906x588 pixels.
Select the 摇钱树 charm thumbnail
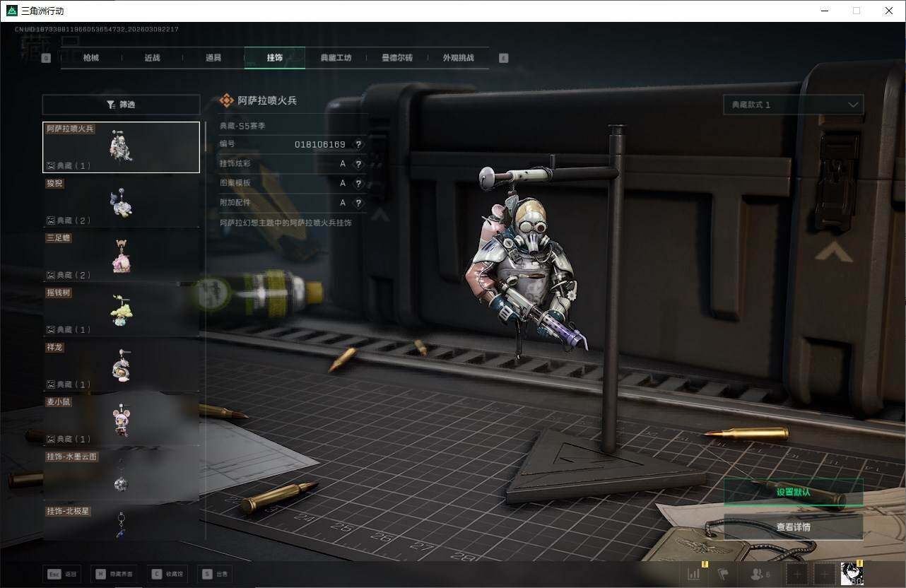coord(121,311)
